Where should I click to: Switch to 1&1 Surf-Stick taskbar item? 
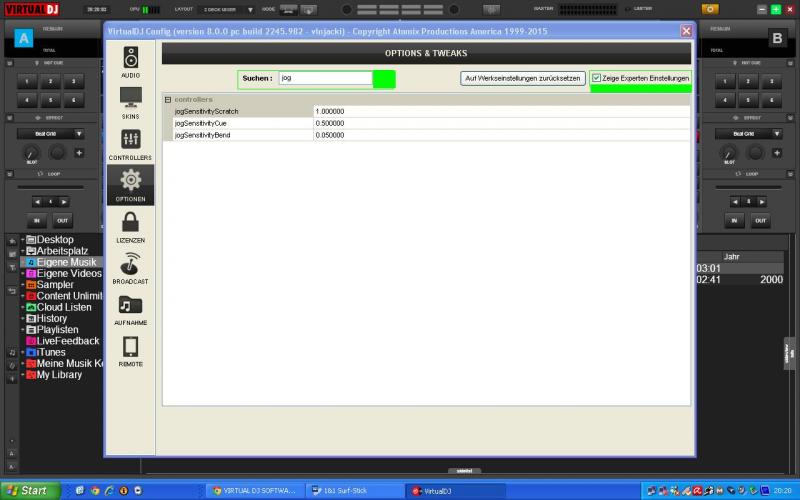click(354, 491)
